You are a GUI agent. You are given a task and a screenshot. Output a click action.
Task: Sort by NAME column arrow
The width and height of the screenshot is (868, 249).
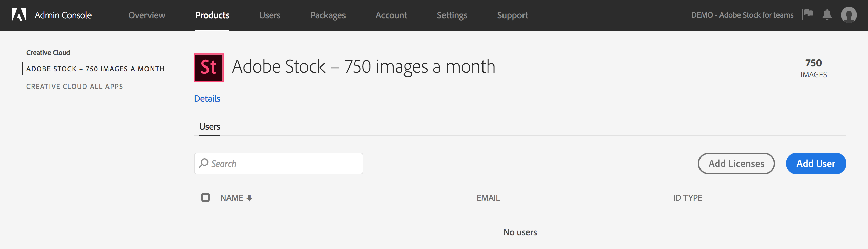click(249, 198)
